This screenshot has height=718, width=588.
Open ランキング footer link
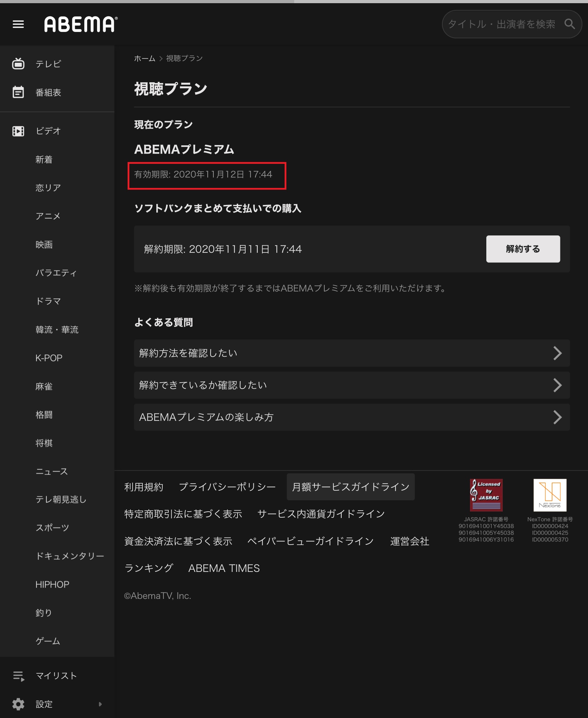[x=149, y=568]
